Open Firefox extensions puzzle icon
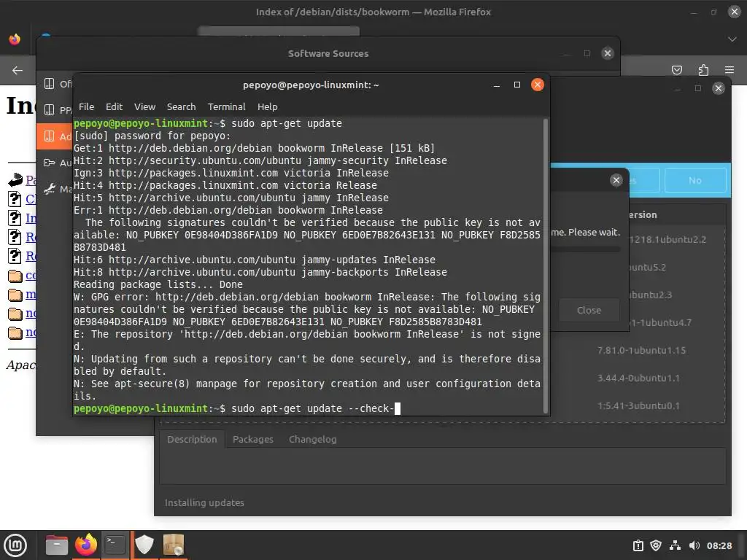Viewport: 747px width, 560px height. click(703, 70)
